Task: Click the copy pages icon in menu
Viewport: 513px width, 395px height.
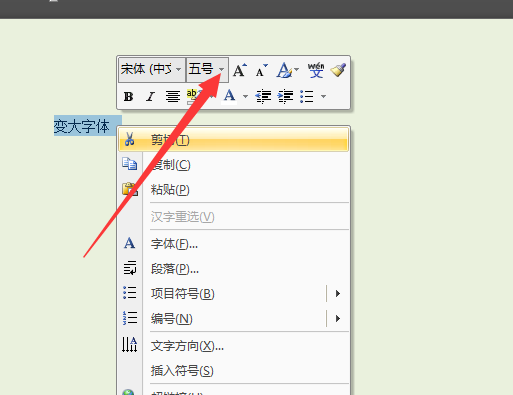Action: point(129,164)
